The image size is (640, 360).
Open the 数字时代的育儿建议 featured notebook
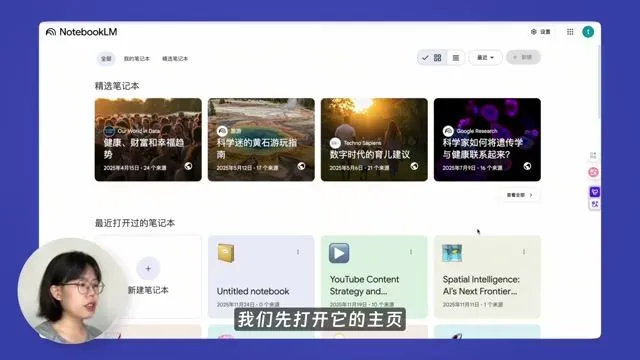click(x=374, y=140)
